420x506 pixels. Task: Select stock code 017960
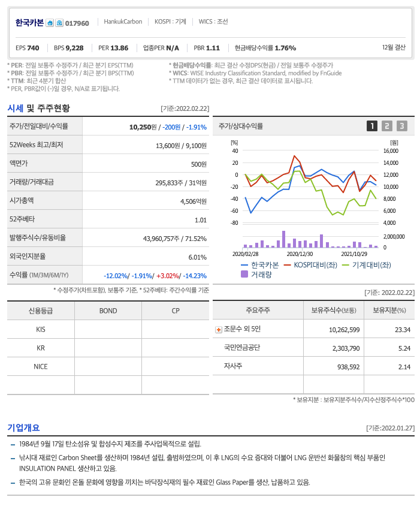[77, 23]
